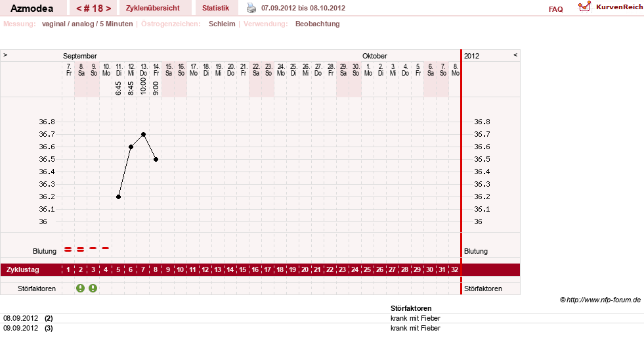Open the nfp-forum.de copyright link
The image size is (644, 347).
click(600, 300)
